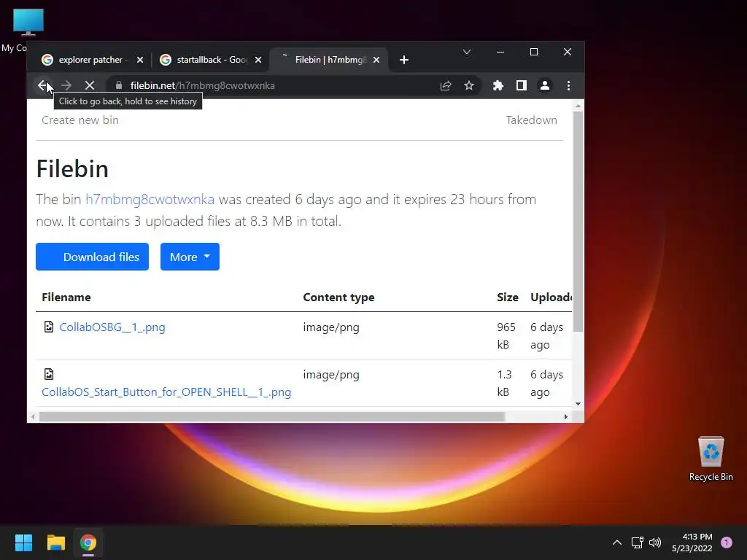Click the file icon beside CollabOSBG__1_.png
Image resolution: width=747 pixels, height=560 pixels.
[x=49, y=327]
